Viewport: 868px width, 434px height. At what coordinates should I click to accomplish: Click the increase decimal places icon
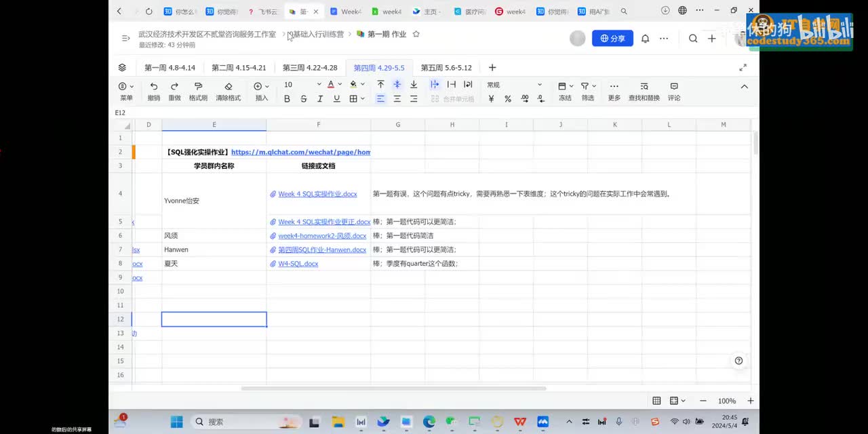pos(525,99)
